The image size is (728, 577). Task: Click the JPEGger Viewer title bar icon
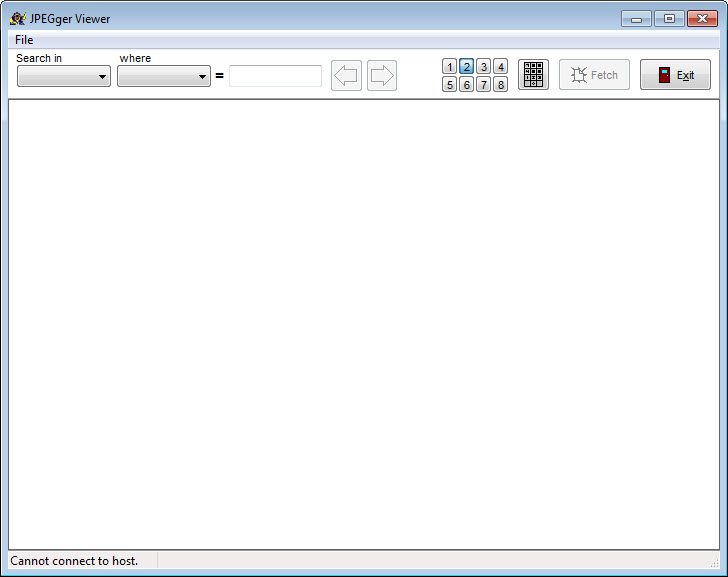click(18, 19)
